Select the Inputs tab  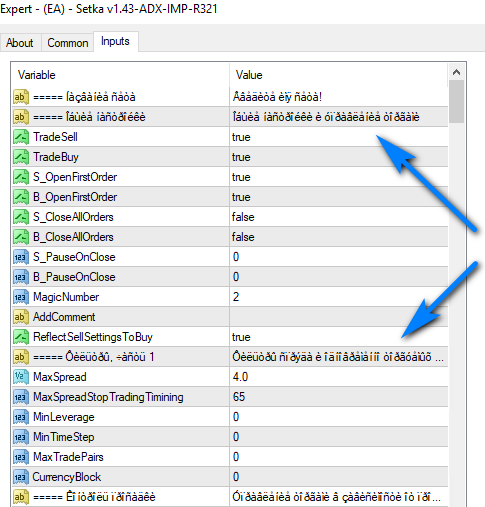[115, 41]
